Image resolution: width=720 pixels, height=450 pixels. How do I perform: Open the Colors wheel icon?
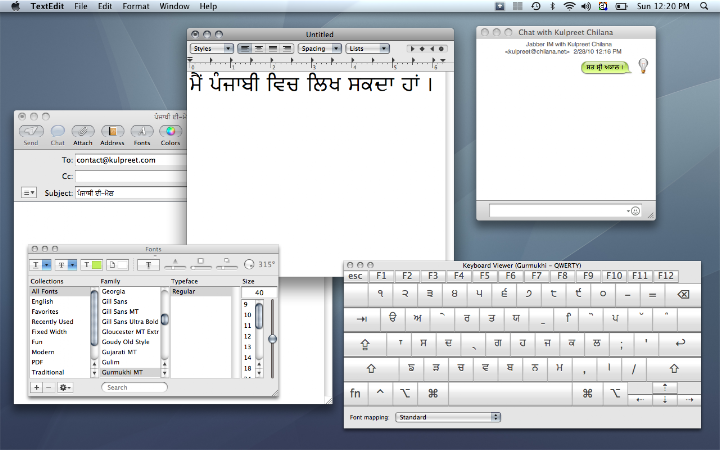coord(170,131)
